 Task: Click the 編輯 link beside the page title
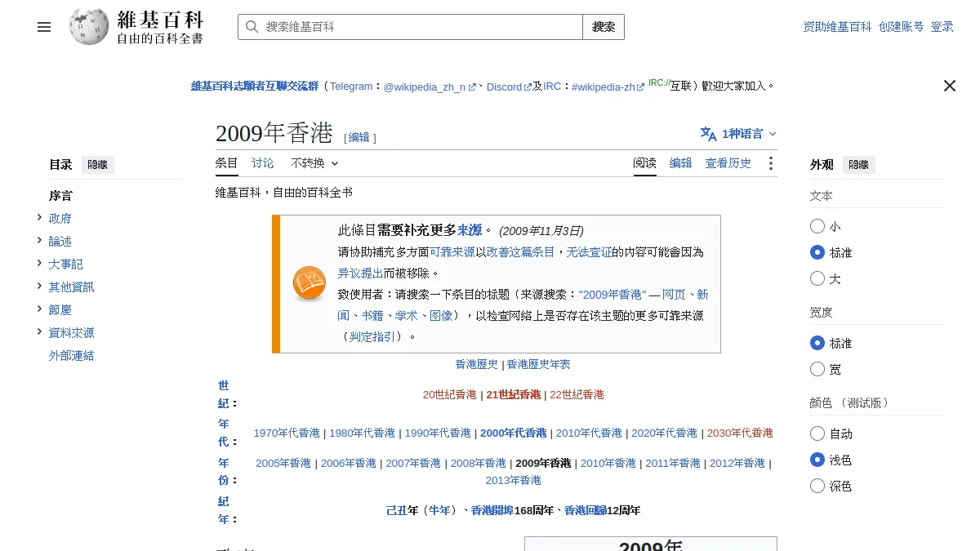(359, 138)
